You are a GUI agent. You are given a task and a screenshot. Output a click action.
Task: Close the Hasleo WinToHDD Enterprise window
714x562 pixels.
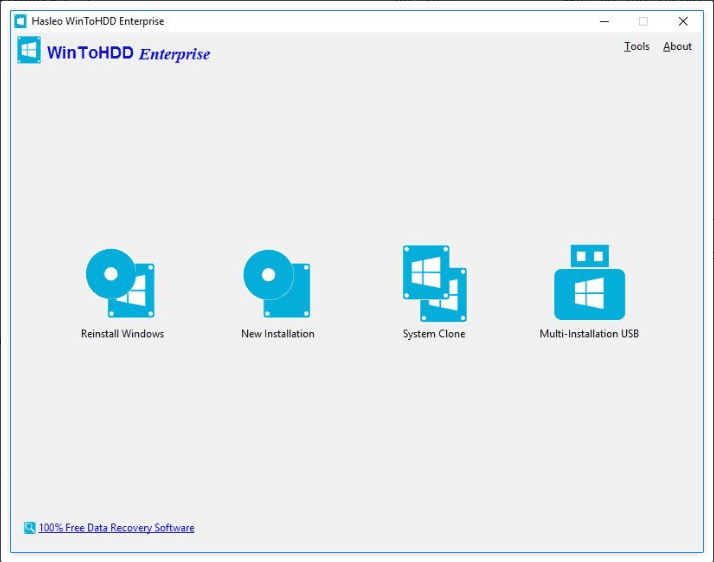pyautogui.click(x=683, y=21)
